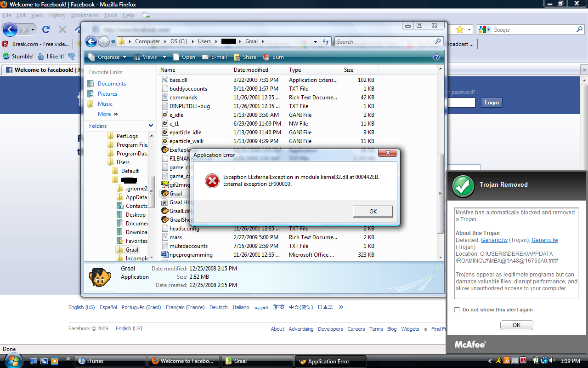Click the Share button in Explorer toolbar

click(245, 57)
